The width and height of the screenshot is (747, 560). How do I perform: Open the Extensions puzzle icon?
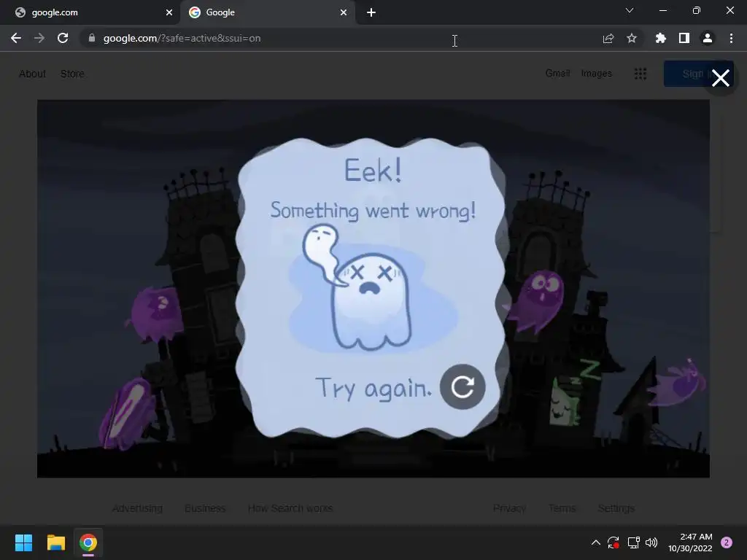click(x=660, y=38)
